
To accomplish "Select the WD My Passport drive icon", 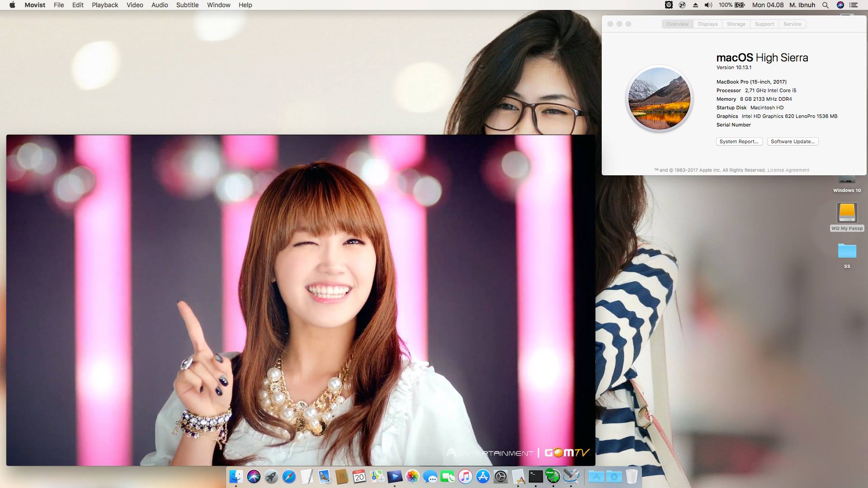I will [847, 212].
